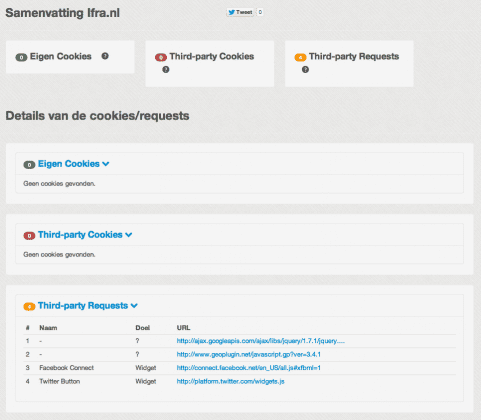Click the blue Eigen Cookies section heading
This screenshot has height=420, width=481.
(x=69, y=164)
